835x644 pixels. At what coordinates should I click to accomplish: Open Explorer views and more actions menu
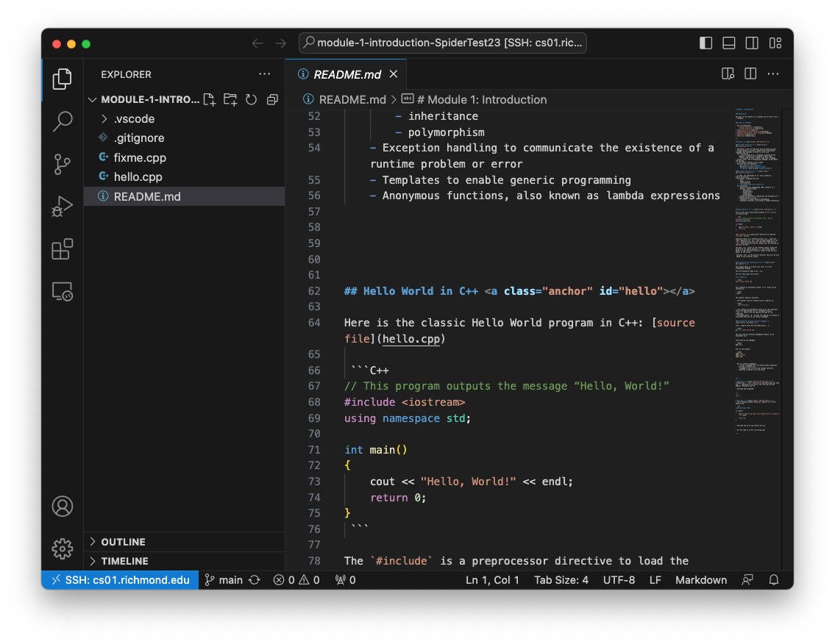(265, 74)
